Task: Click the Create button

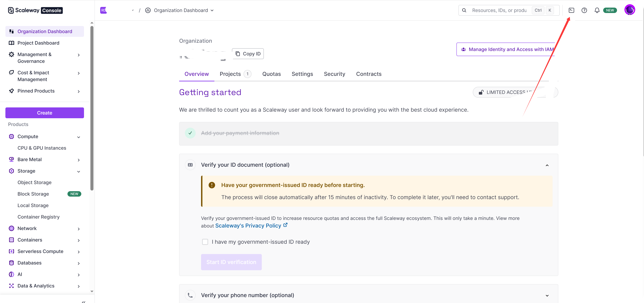Action: 45,113
